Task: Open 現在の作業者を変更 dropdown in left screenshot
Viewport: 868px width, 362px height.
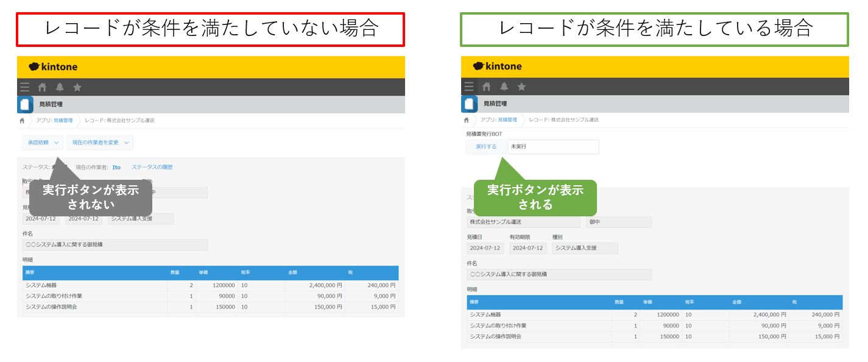Action: [99, 143]
